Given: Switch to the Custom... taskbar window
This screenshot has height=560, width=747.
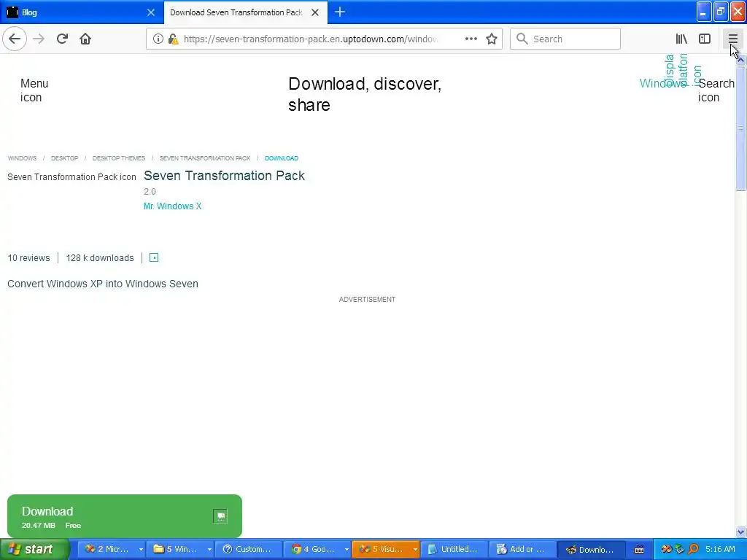Looking at the screenshot, I should [248, 549].
